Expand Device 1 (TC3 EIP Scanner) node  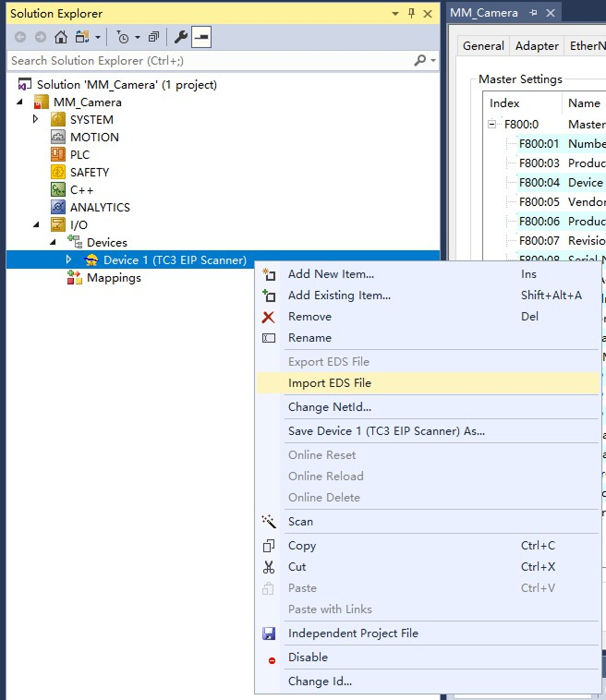click(68, 260)
